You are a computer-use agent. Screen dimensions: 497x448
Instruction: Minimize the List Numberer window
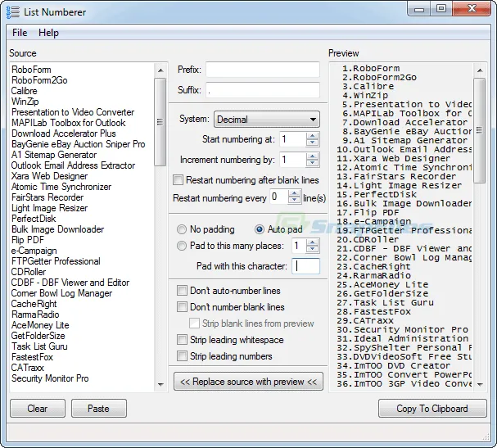[x=418, y=9]
